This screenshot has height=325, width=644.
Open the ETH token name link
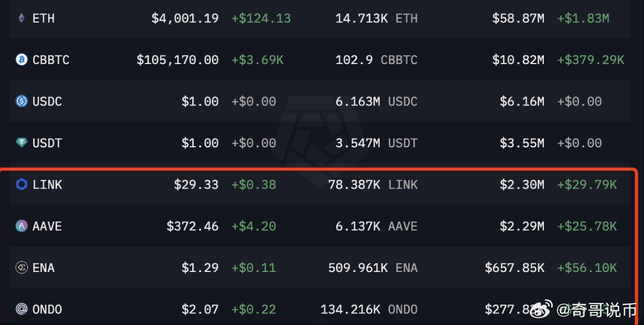coord(44,19)
